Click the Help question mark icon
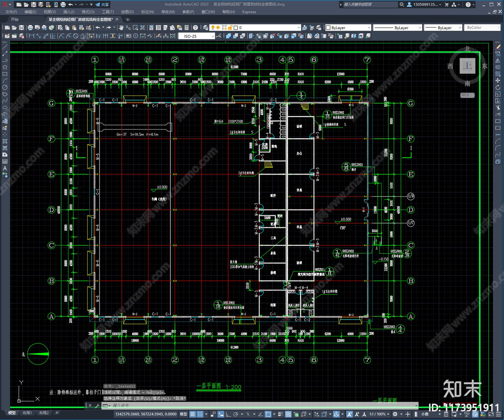Image resolution: width=504 pixels, height=420 pixels. tap(195, 28)
